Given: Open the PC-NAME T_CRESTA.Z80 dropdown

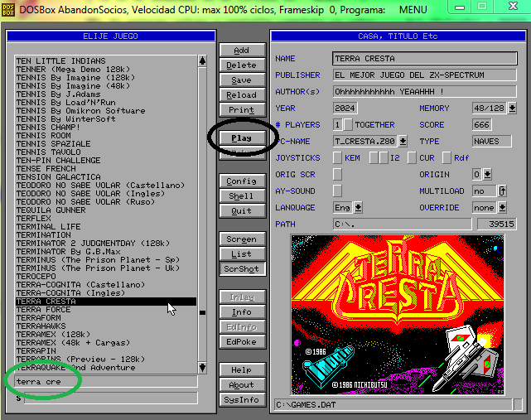Looking at the screenshot, I should (403, 141).
